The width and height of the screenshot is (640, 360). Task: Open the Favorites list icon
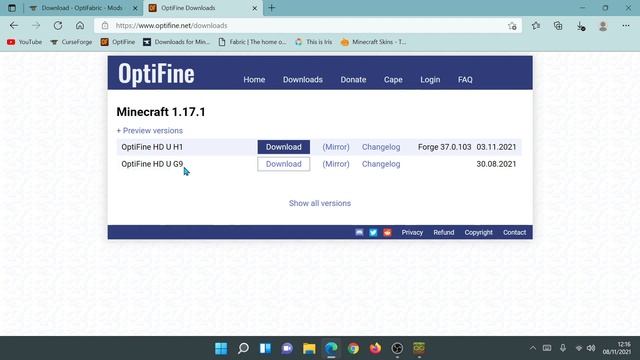pyautogui.click(x=536, y=26)
